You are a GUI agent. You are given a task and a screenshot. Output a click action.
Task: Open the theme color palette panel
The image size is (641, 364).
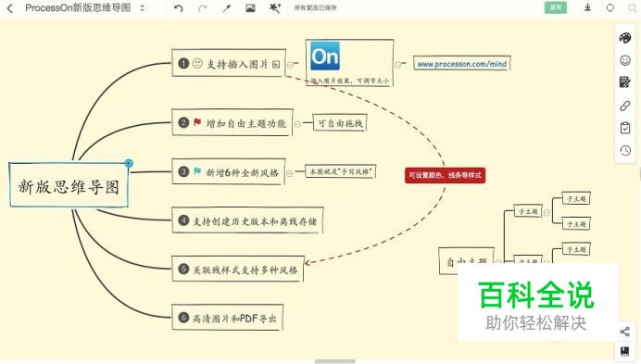(625, 38)
